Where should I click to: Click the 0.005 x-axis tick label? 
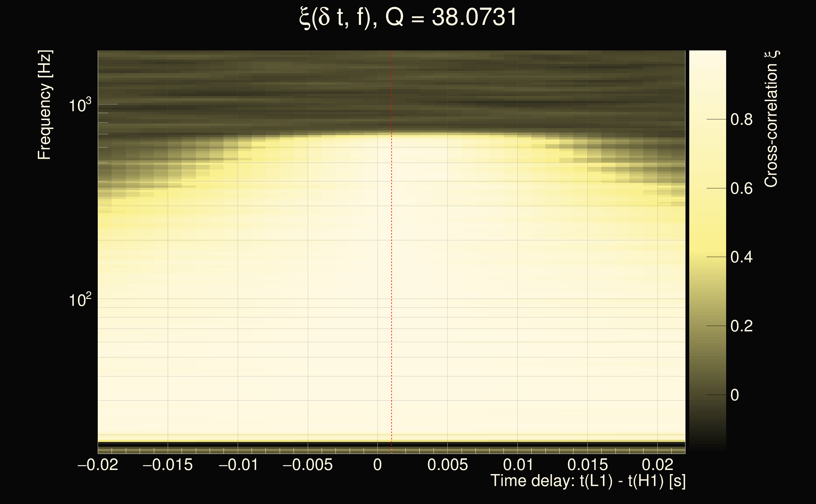pos(448,465)
